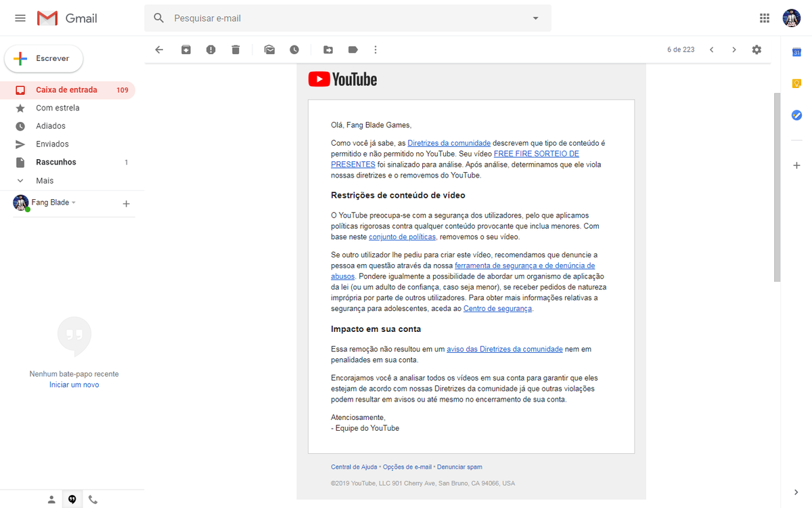The width and height of the screenshot is (812, 508).
Task: Open the Diretrizes da comunidade link
Action: 449,143
